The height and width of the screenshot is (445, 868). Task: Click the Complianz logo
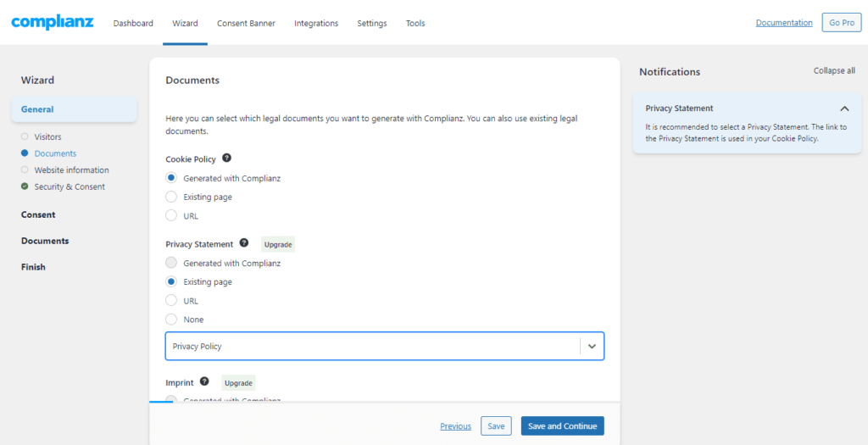(x=53, y=22)
